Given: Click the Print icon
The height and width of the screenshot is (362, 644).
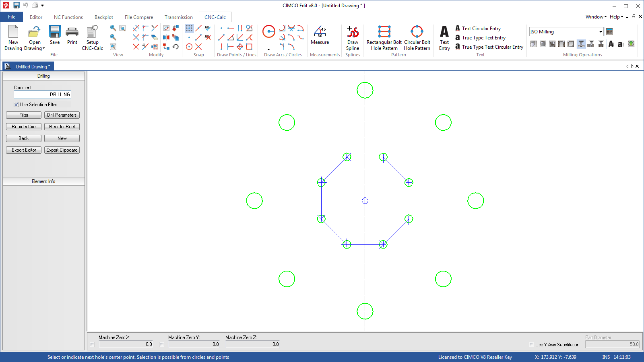Looking at the screenshot, I should point(72,32).
